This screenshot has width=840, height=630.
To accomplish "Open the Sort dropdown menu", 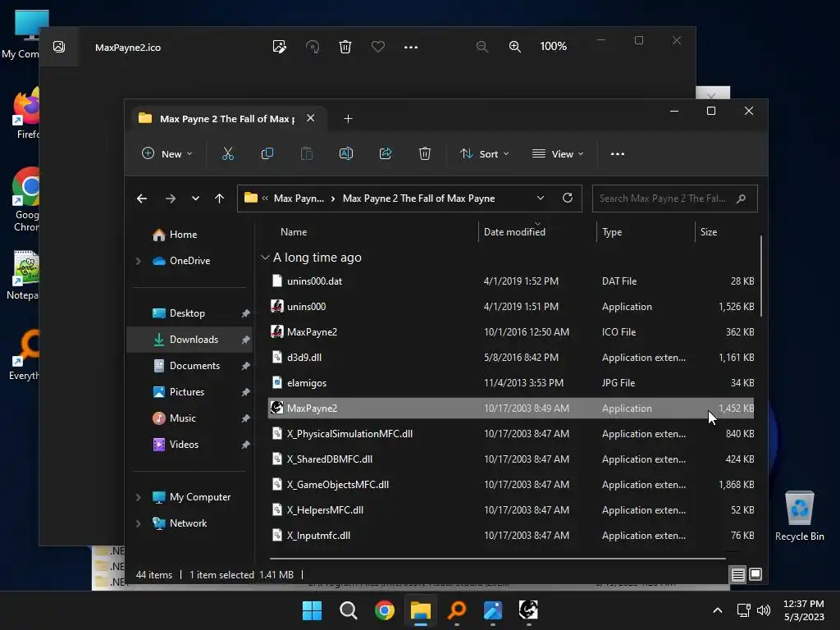I will [484, 153].
